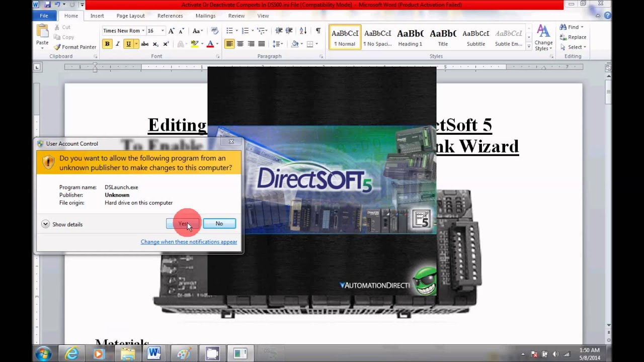The height and width of the screenshot is (362, 644).
Task: Open the font size dropdown
Action: click(x=163, y=31)
